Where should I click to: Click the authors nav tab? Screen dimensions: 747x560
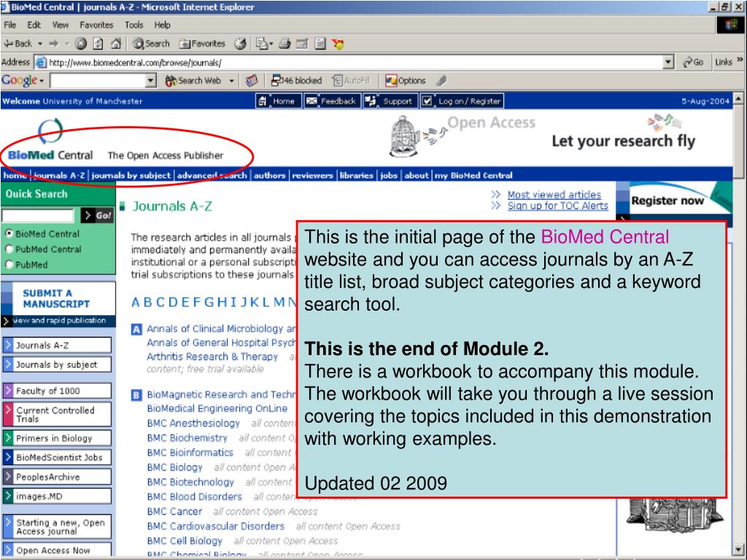(x=270, y=175)
